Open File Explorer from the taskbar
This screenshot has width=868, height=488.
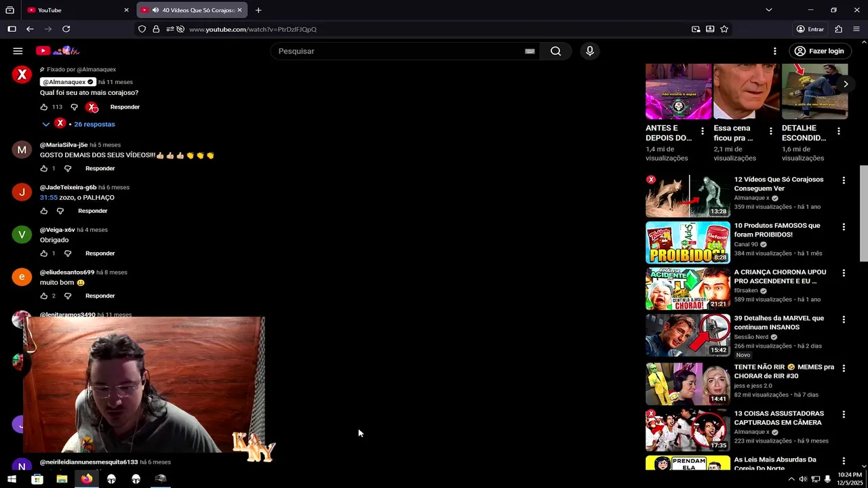point(62,479)
